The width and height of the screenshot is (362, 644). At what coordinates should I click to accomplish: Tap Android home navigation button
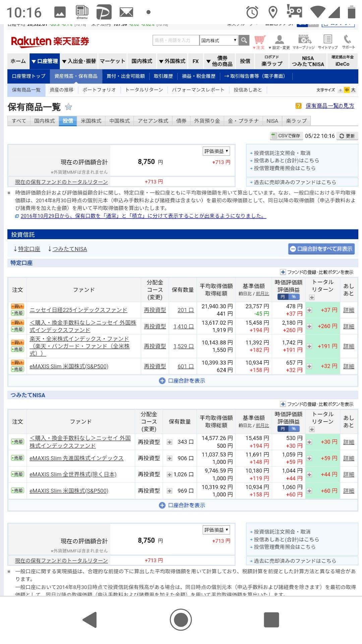181,620
